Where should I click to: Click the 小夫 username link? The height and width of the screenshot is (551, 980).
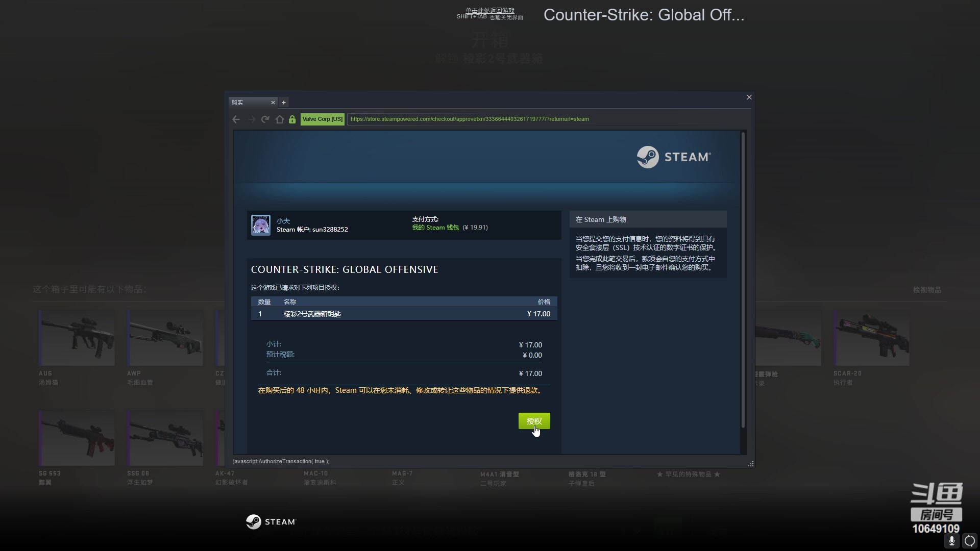(283, 221)
